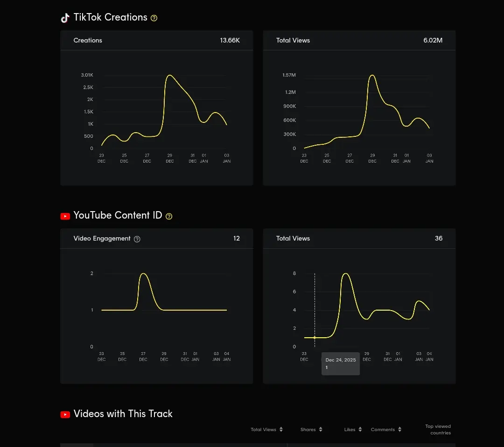This screenshot has width=504, height=447.
Task: Click the Videos with This Track YouTube icon
Action: pos(65,414)
